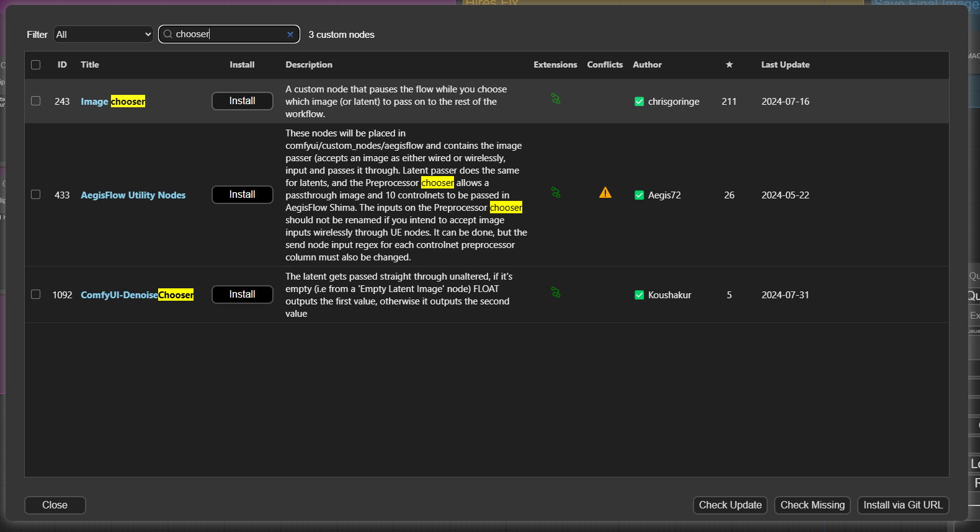Screen dimensions: 980x532
Task: Click chrisgoringe verified author checkmark
Action: [639, 102]
